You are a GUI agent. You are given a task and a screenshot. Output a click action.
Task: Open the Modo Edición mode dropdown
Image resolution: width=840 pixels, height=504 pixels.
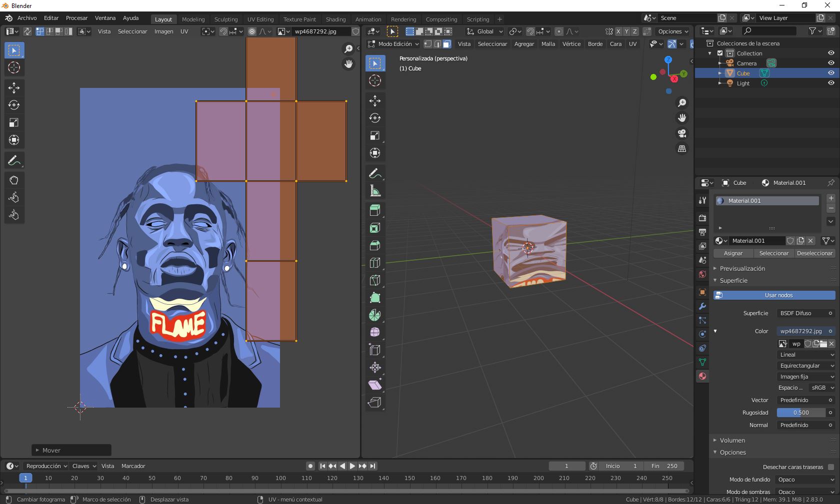point(393,44)
